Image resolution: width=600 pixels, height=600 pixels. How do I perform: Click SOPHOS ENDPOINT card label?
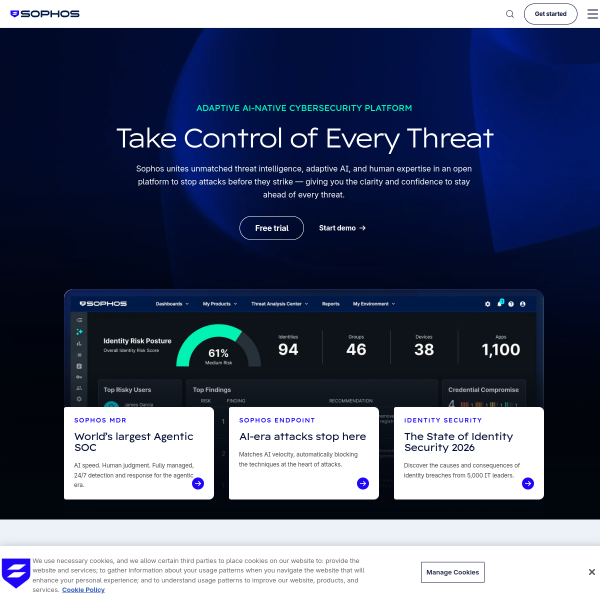point(277,420)
